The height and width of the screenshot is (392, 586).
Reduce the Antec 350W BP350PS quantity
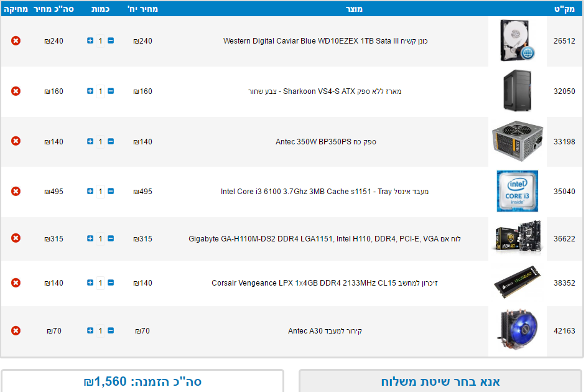point(111,141)
